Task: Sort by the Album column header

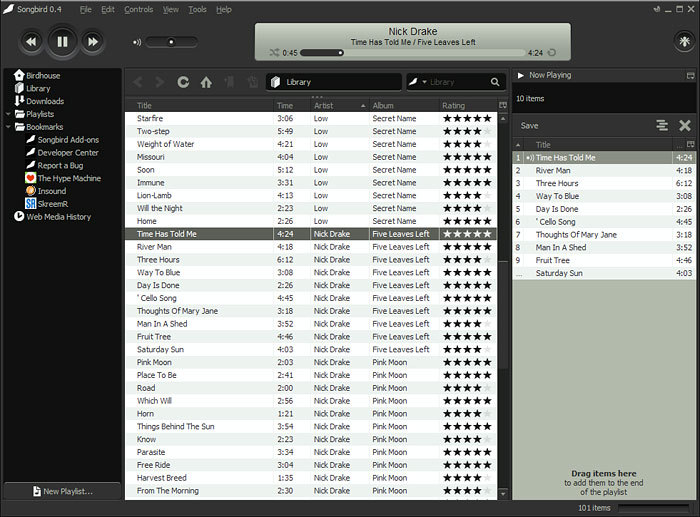Action: pos(404,106)
